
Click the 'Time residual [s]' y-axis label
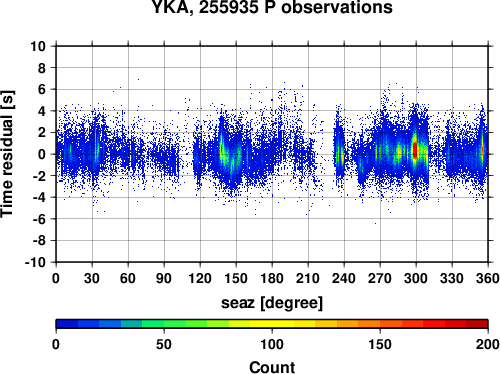(x=7, y=154)
